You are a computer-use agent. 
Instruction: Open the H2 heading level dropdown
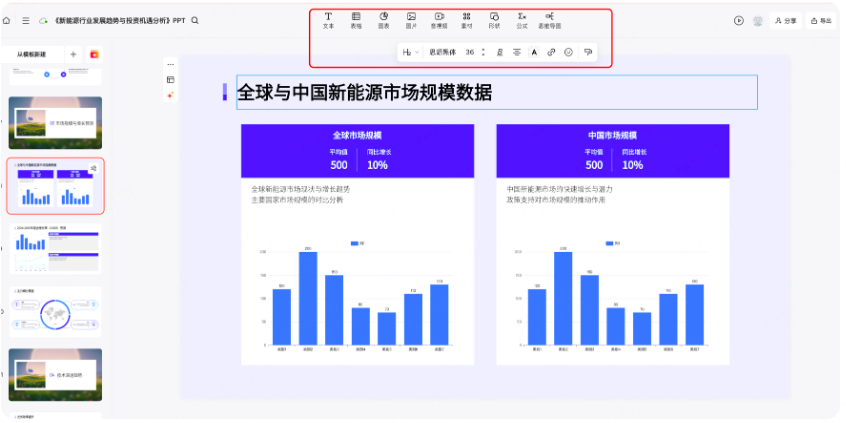411,52
